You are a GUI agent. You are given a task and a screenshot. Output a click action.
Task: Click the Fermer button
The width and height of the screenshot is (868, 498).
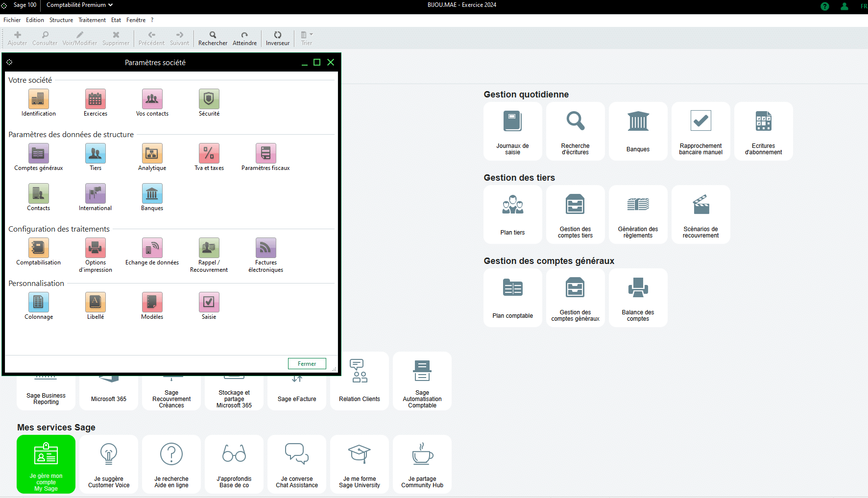(x=307, y=364)
